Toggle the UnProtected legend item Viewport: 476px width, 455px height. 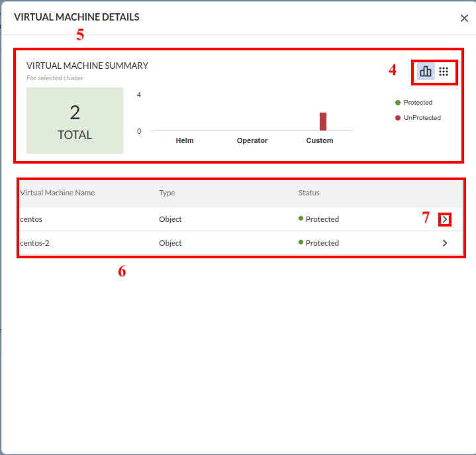422,118
